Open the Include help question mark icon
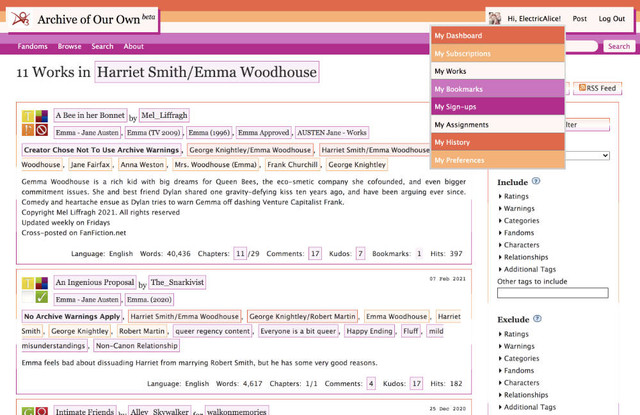Viewport: 640px width, 415px height. [536, 181]
